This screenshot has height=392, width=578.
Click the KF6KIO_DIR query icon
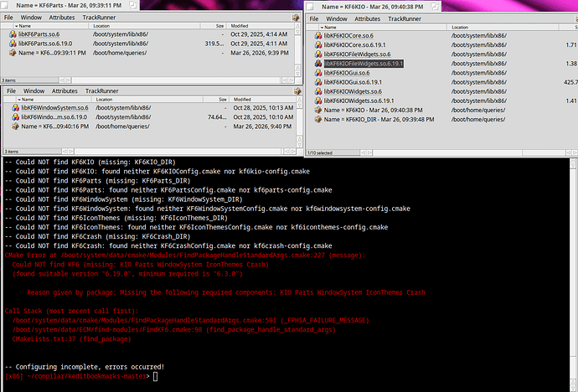318,120
